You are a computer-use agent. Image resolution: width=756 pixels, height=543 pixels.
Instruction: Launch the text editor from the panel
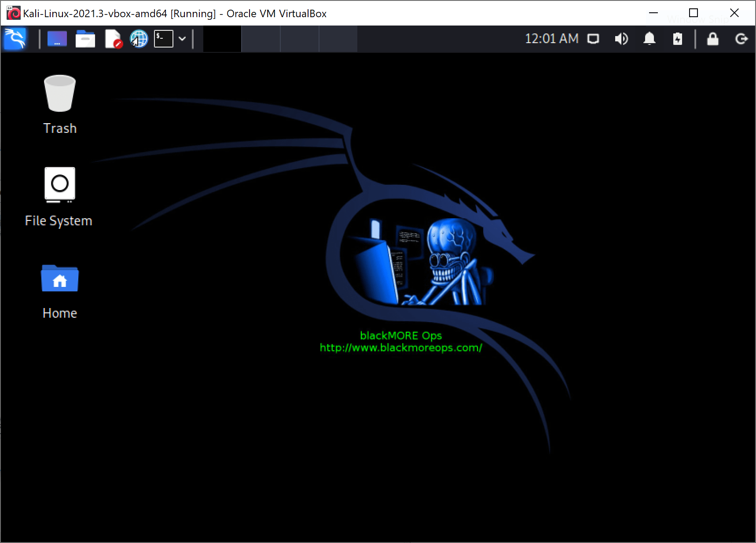point(113,39)
